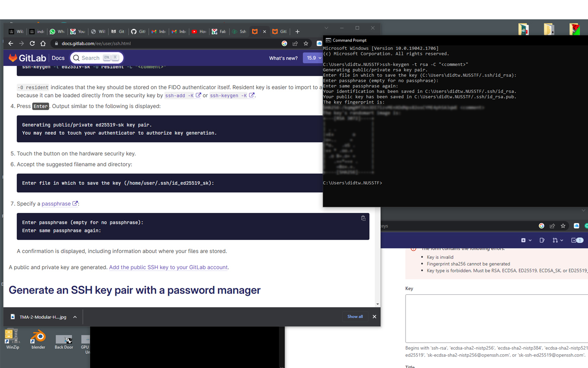Open the passphrase link

[x=59, y=203]
